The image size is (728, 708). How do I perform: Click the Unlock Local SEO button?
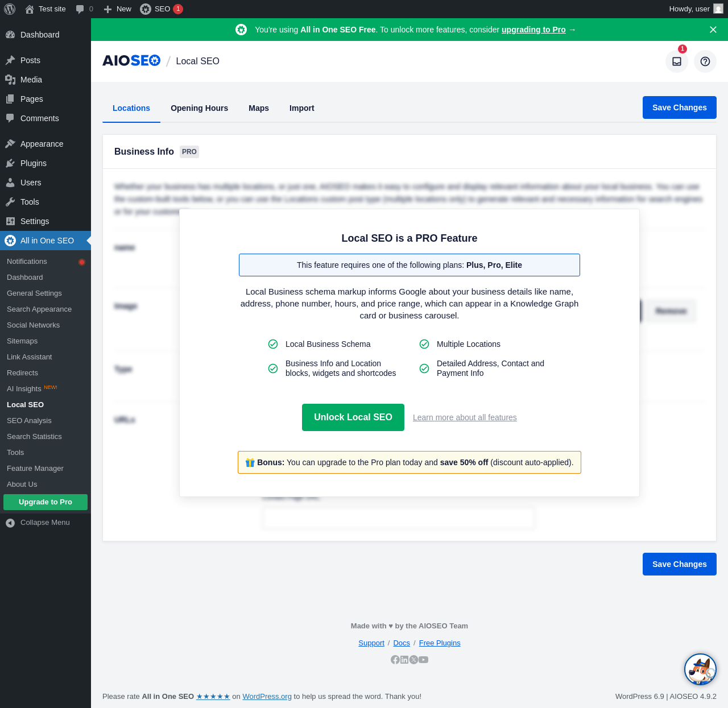coord(353,417)
